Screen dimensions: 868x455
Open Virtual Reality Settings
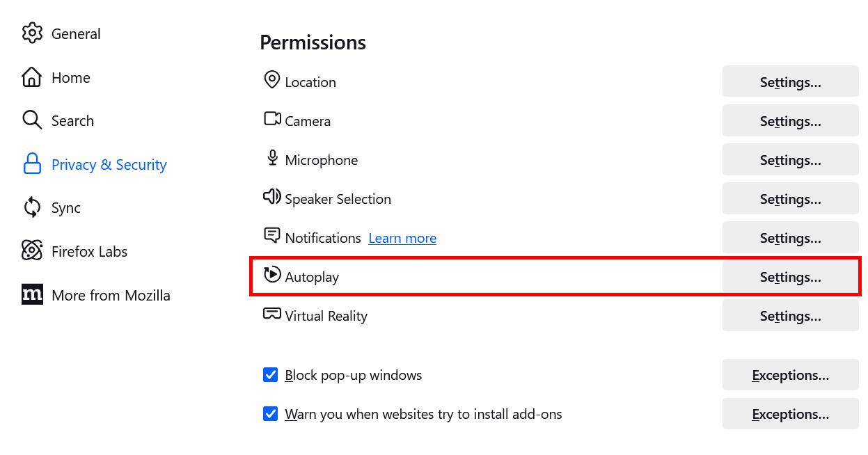[x=790, y=316]
